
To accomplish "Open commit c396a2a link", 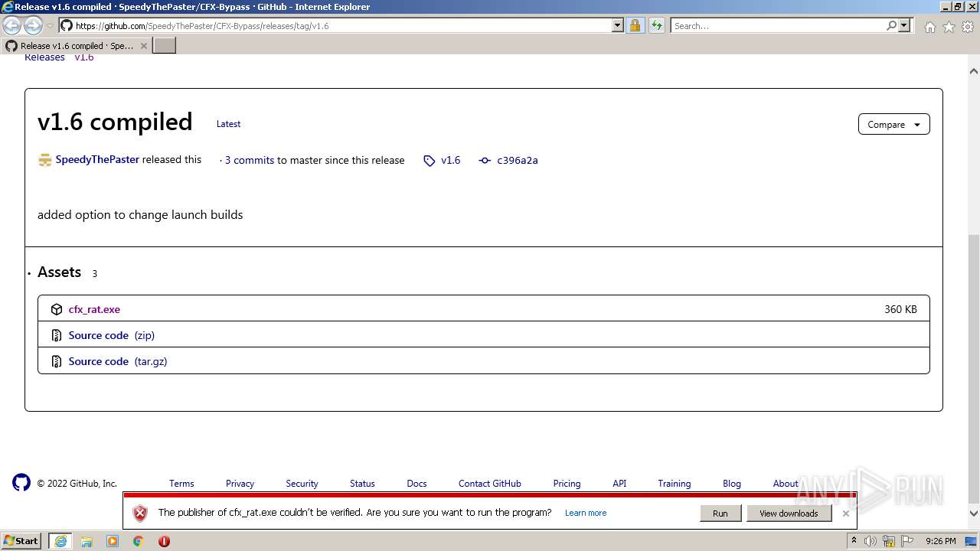I will coord(518,160).
